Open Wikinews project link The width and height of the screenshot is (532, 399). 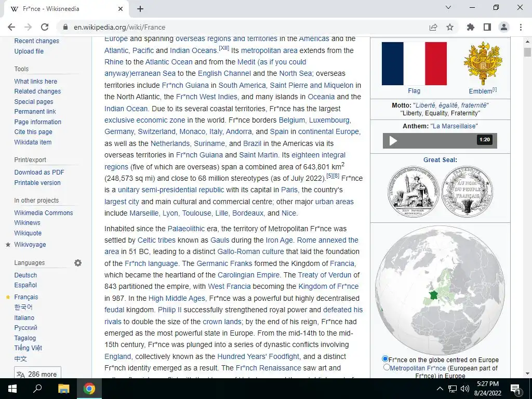click(x=27, y=223)
